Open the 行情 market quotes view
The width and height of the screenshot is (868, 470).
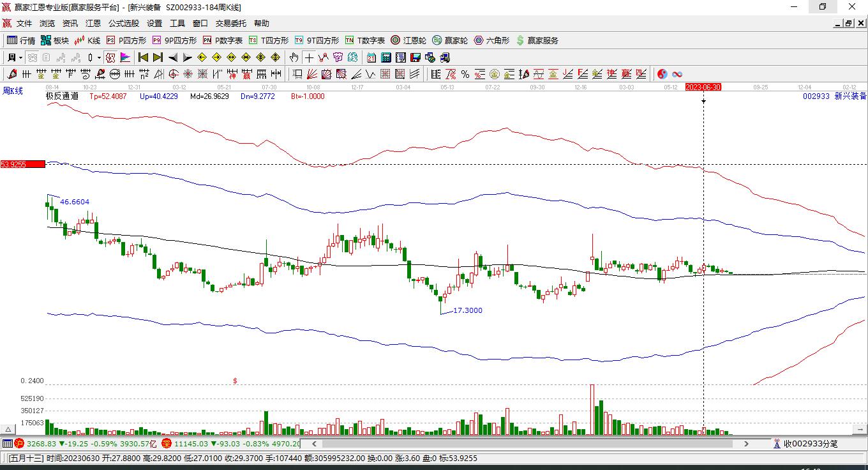coord(21,40)
